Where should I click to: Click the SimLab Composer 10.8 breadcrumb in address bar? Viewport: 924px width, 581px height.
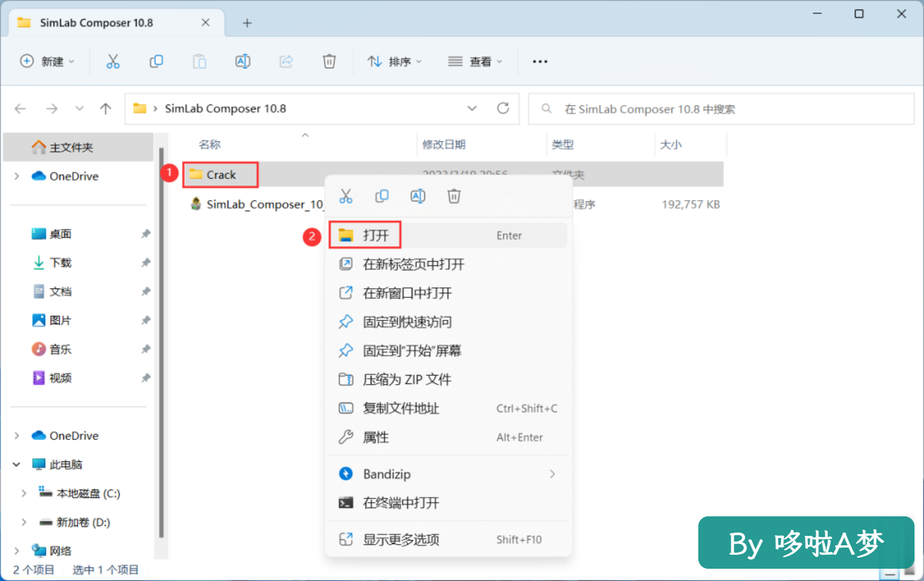pos(225,108)
